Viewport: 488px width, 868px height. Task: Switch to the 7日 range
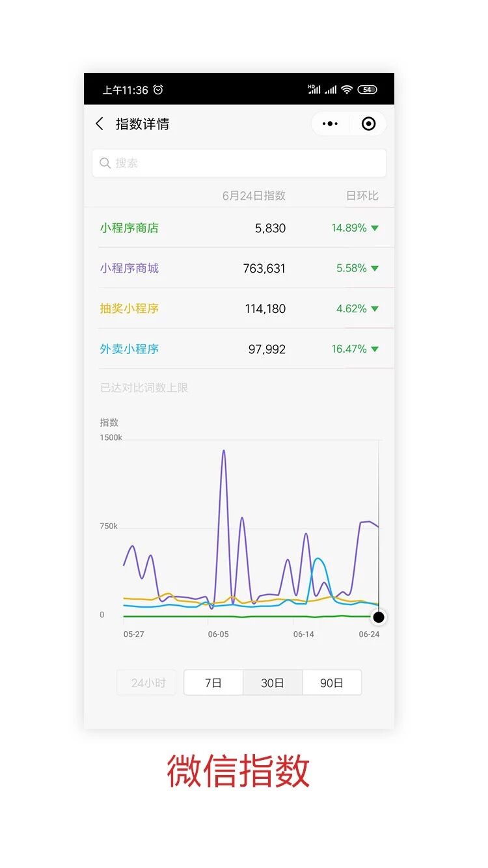(213, 683)
